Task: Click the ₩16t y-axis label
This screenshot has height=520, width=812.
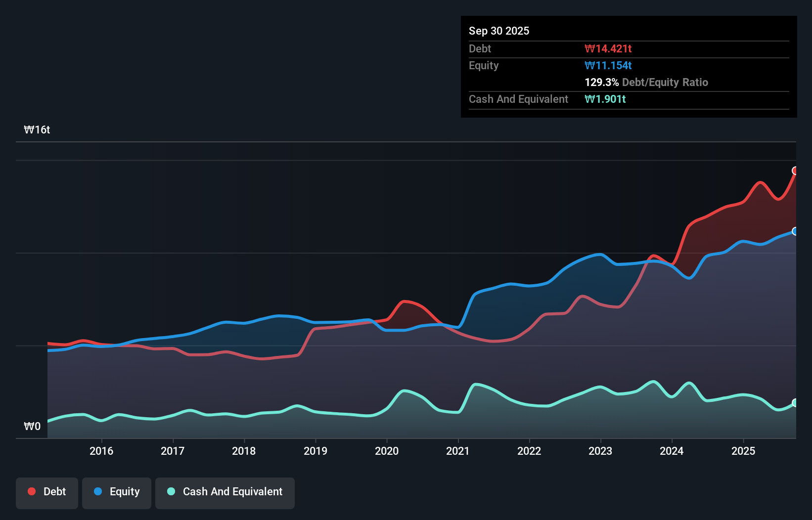Action: [x=37, y=130]
